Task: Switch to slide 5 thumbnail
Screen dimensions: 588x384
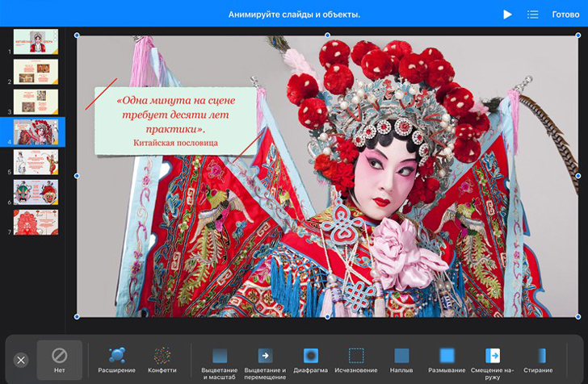Action: coord(36,161)
